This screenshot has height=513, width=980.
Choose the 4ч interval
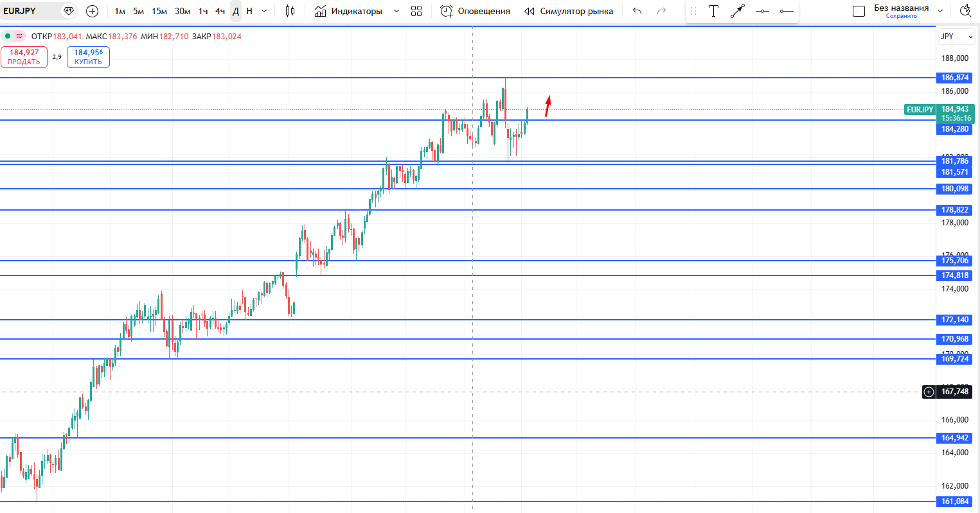(220, 11)
